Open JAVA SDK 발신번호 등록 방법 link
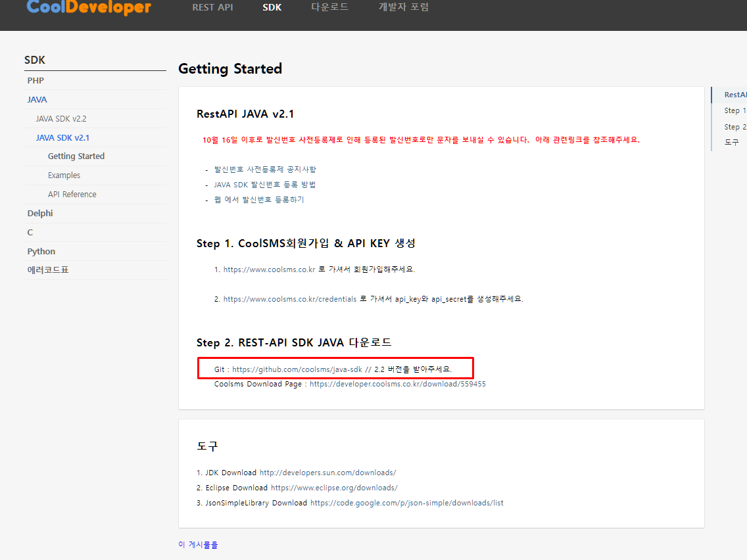747x560 pixels. (265, 185)
